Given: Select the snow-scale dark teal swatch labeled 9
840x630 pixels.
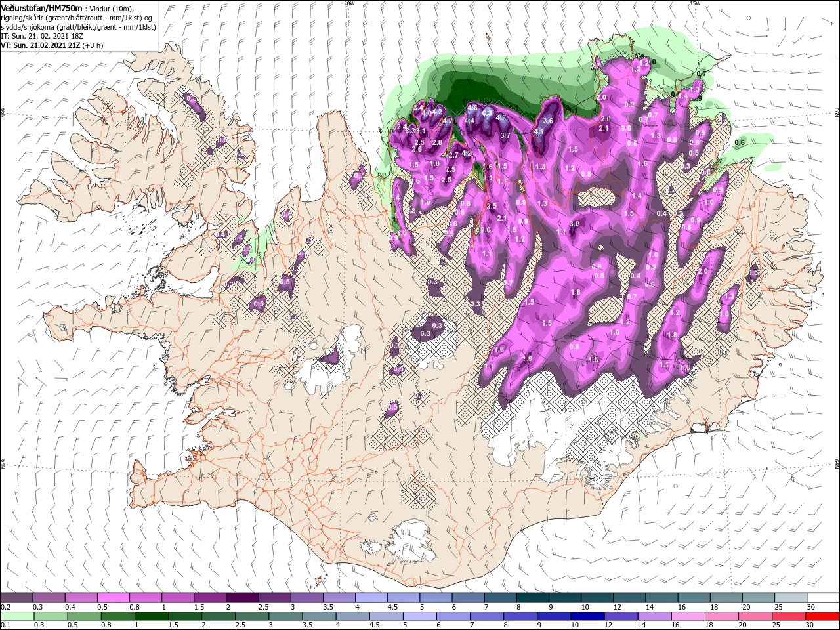Looking at the screenshot, I should [x=565, y=598].
